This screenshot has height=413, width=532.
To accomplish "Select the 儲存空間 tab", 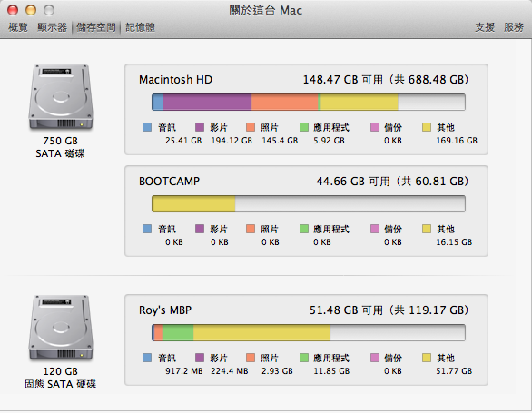I will pyautogui.click(x=96, y=27).
